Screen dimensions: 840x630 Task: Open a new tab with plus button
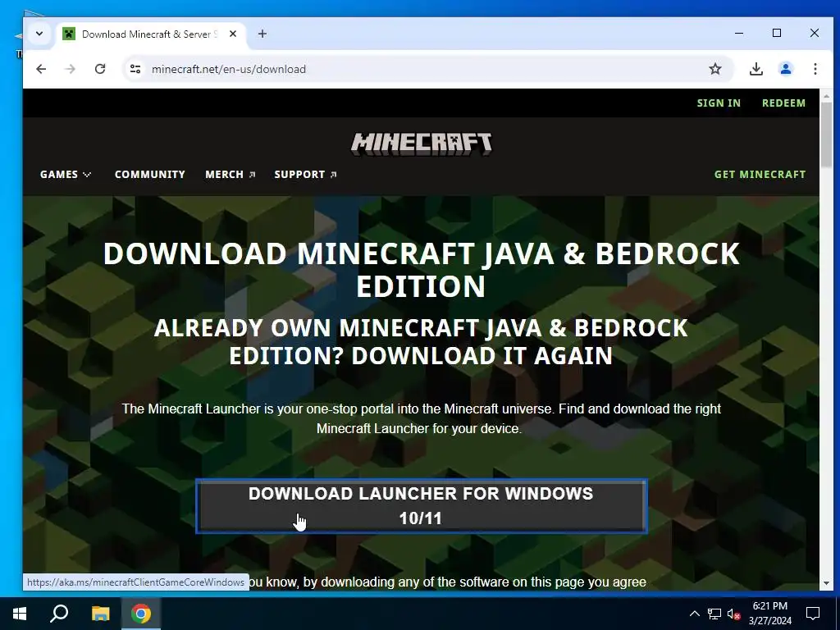[262, 34]
